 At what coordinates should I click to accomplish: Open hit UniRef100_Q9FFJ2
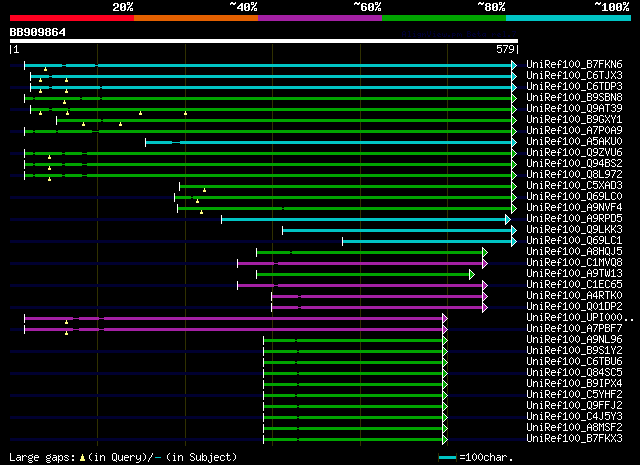[x=574, y=406]
